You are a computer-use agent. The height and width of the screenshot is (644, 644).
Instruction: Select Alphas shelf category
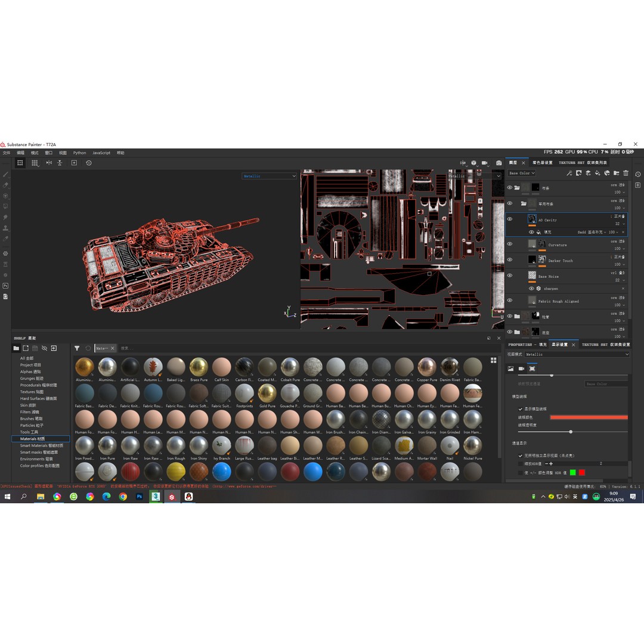click(30, 371)
